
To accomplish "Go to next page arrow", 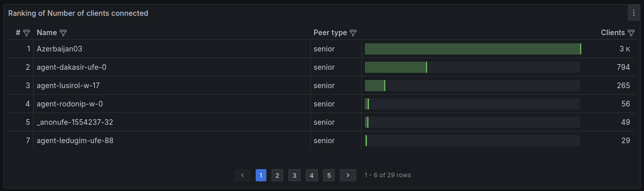I will [348, 175].
